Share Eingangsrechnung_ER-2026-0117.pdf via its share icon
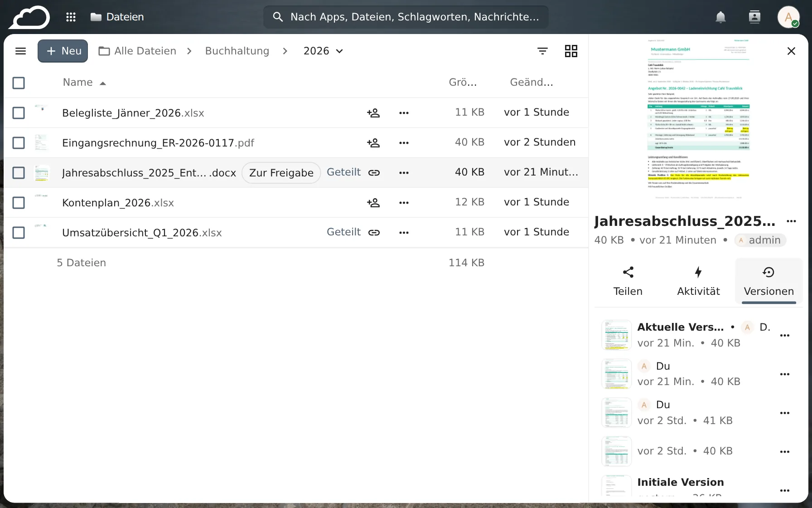The width and height of the screenshot is (812, 508). point(373,143)
